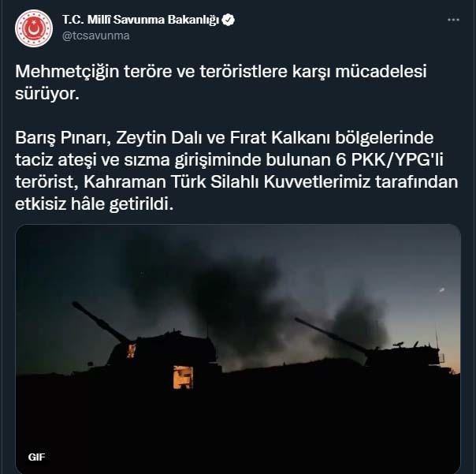Click 'Kahraman Türk Silahlı Kuvvetlerimiz' text
Image resolution: width=476 pixels, height=474 pixels.
pos(228,182)
